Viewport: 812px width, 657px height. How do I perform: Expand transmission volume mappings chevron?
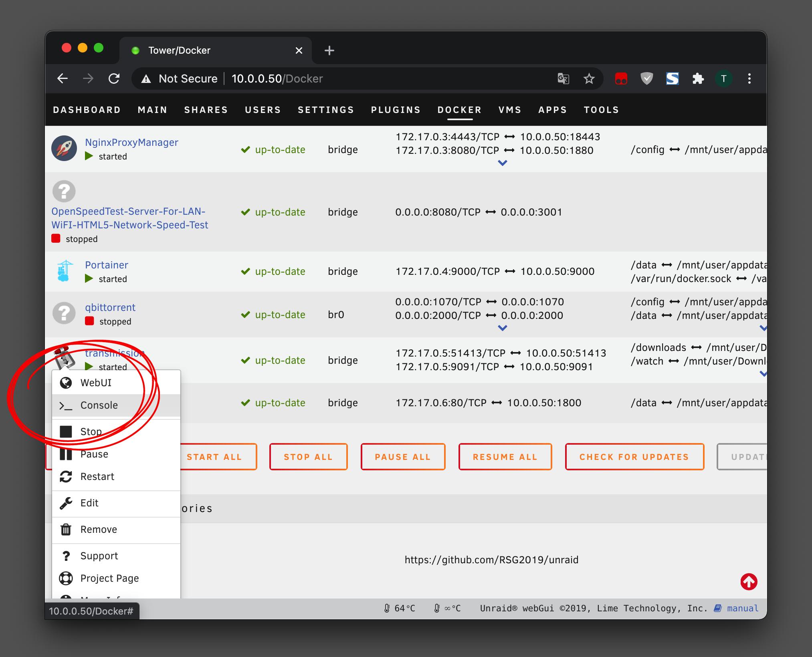click(763, 374)
